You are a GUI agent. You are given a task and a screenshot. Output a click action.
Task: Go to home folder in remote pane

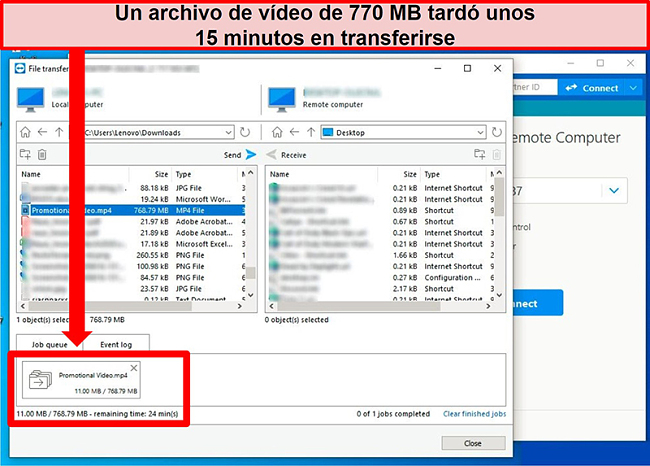[x=277, y=132]
